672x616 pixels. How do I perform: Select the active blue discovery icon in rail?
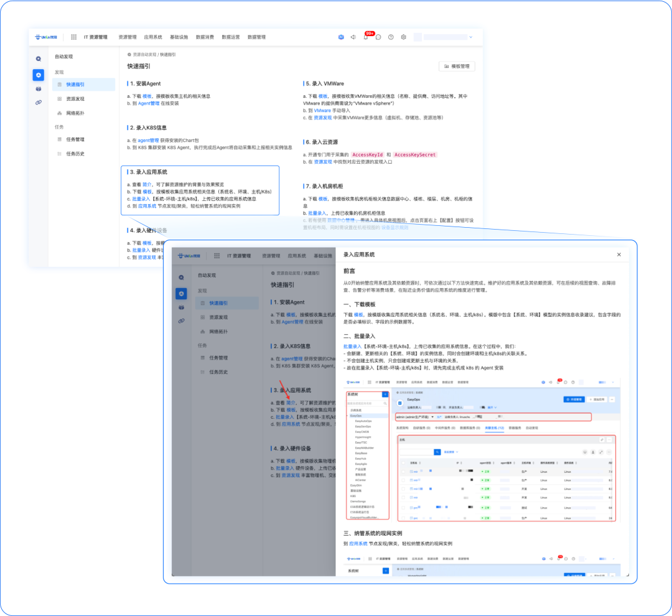[39, 75]
